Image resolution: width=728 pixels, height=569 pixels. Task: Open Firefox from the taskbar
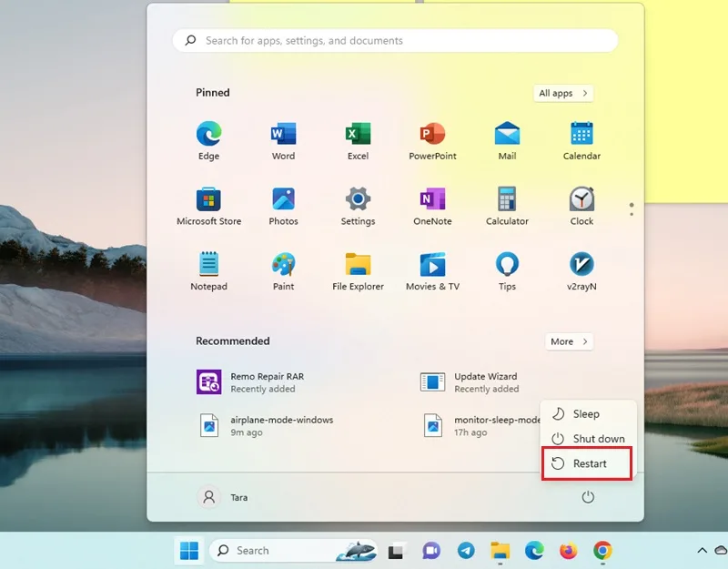coord(568,551)
